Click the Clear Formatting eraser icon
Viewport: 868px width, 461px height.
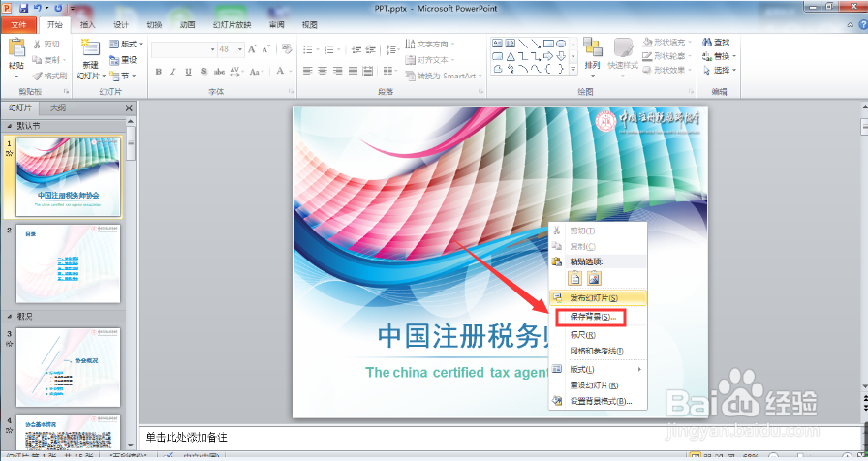point(286,49)
